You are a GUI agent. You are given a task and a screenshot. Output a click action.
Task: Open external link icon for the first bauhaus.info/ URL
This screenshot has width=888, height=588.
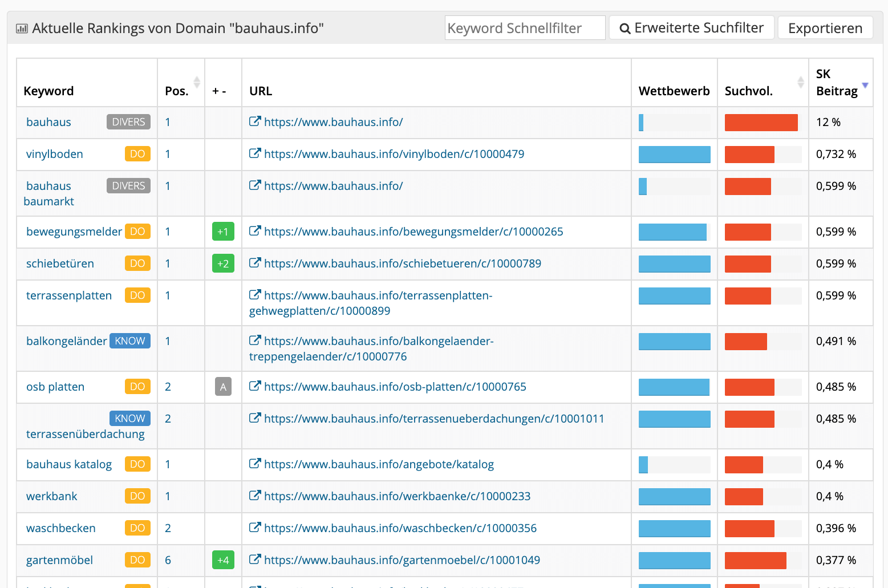255,121
